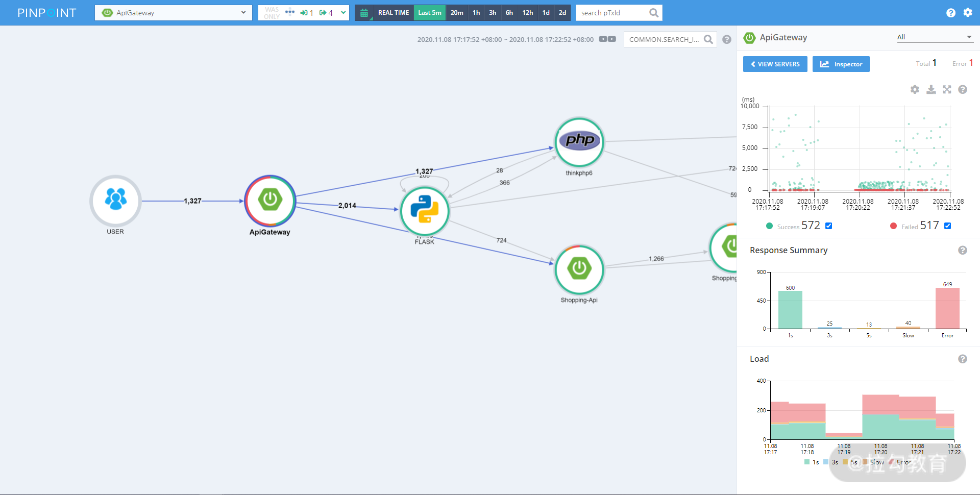Select the FLASK python node
Screen dimensions: 980x495
pos(425,211)
